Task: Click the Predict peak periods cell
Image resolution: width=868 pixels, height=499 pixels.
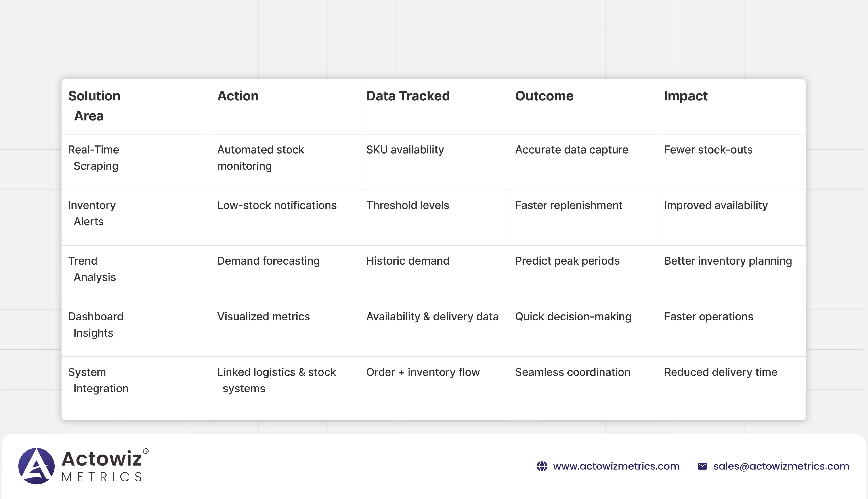Action: pyautogui.click(x=567, y=261)
